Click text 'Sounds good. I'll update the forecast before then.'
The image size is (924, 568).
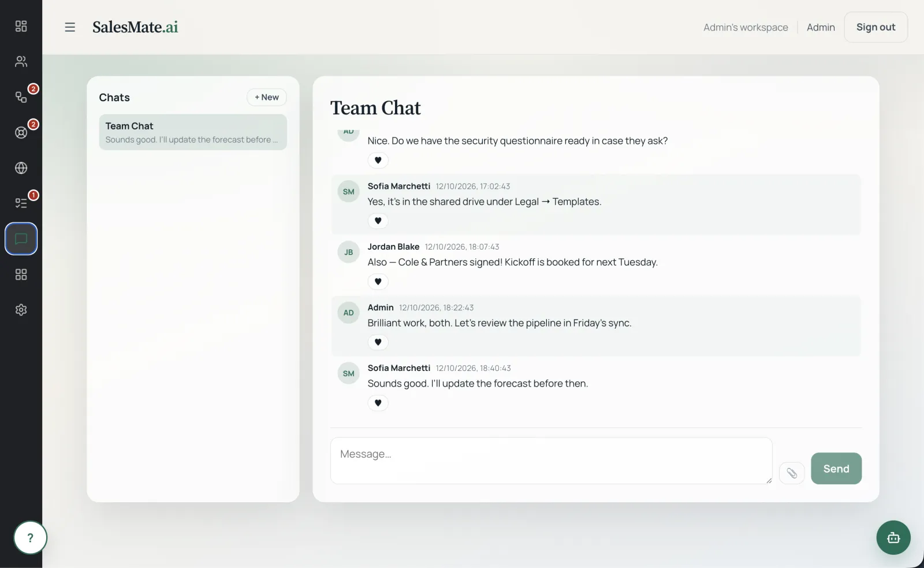(x=478, y=384)
